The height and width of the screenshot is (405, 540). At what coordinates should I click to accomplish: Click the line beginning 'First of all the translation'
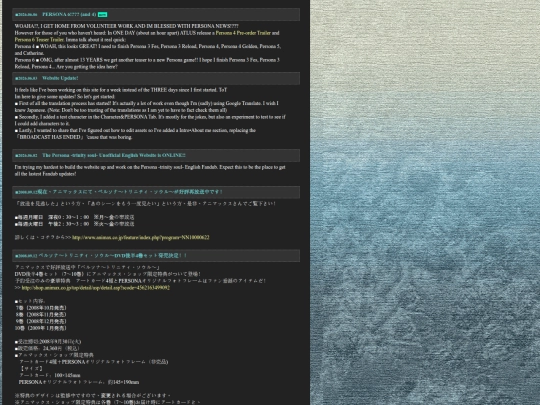coord(146,103)
